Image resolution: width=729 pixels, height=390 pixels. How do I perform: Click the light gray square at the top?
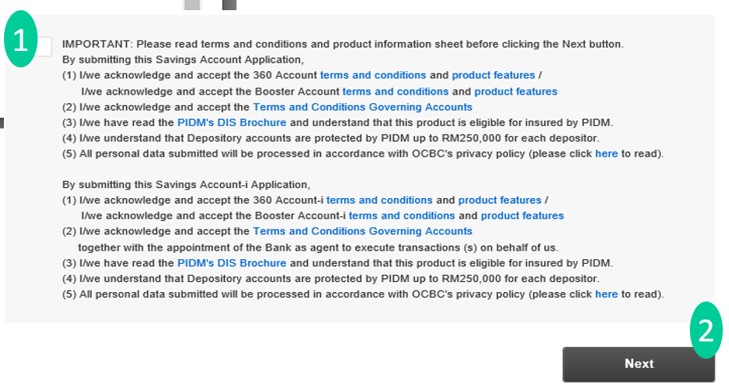[192, 5]
